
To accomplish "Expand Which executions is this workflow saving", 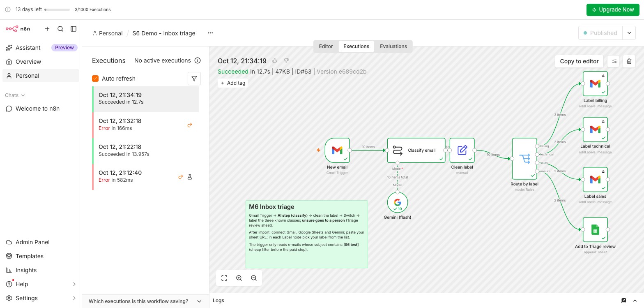I will pos(146,301).
